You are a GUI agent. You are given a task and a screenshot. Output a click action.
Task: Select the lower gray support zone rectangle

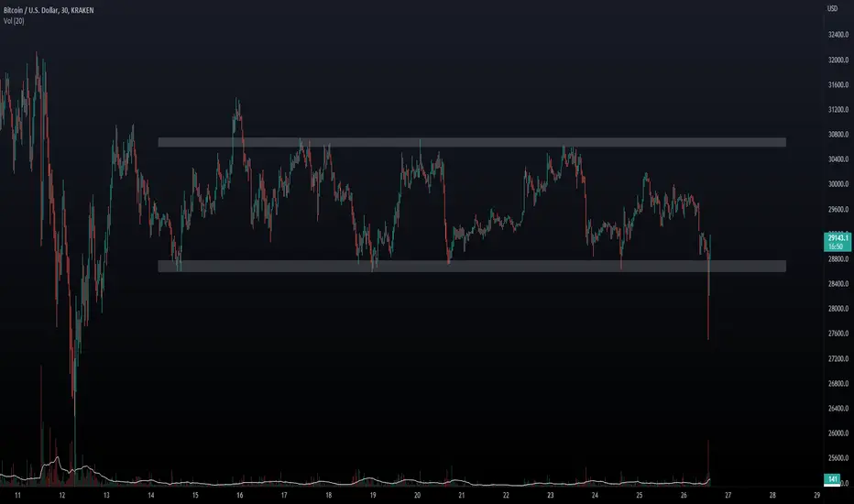(472, 266)
